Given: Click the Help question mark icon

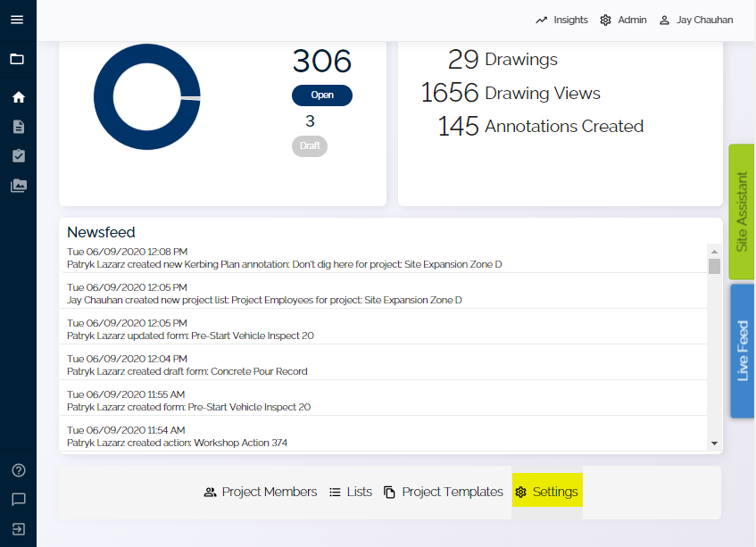Looking at the screenshot, I should [18, 470].
